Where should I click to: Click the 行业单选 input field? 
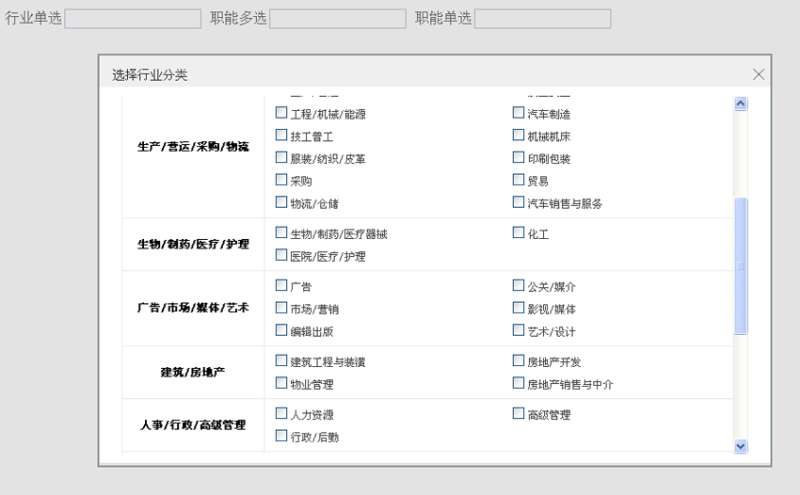[x=133, y=19]
